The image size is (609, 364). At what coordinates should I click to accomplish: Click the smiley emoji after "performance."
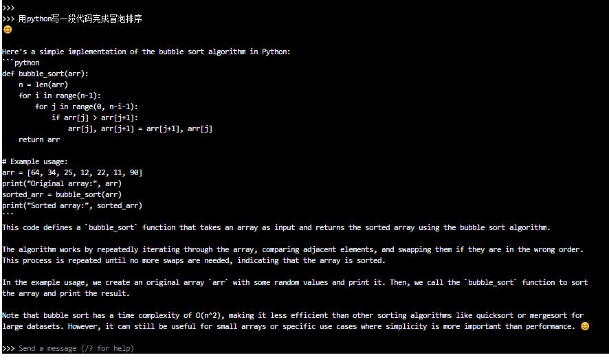tap(585, 326)
